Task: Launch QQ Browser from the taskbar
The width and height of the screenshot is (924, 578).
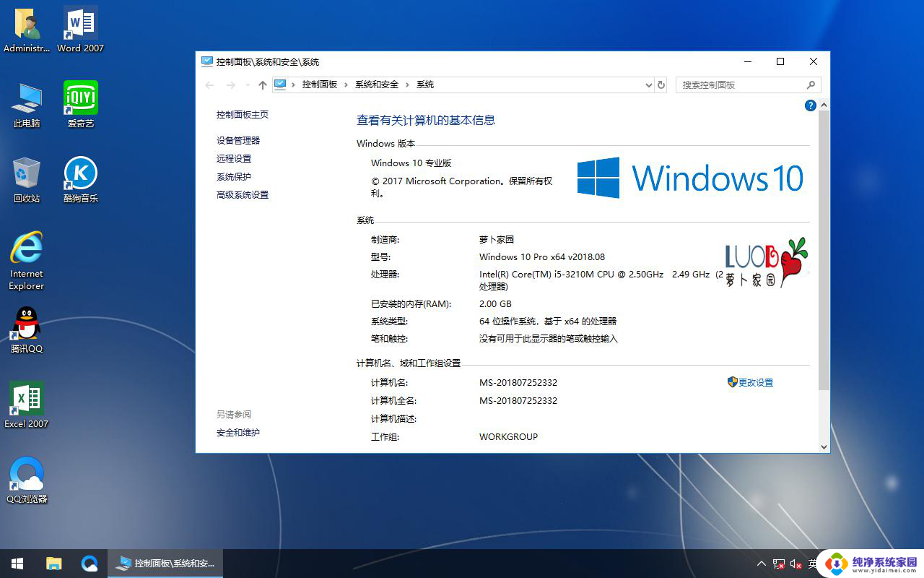Action: [90, 564]
